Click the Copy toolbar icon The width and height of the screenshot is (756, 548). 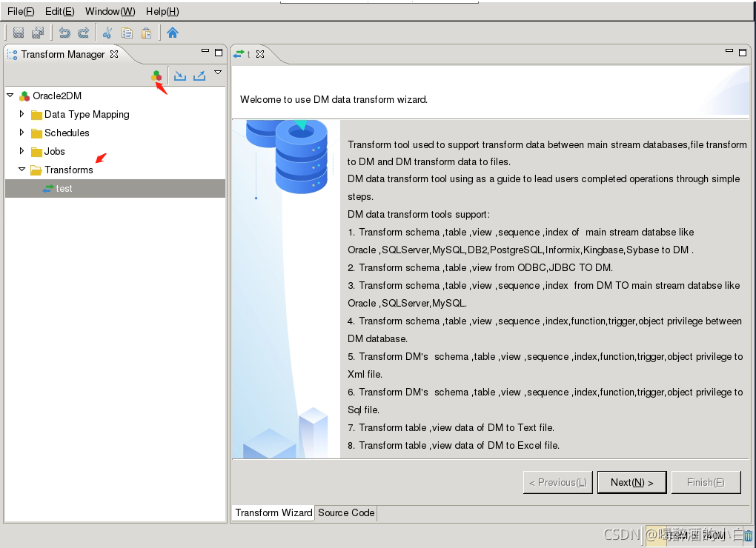pos(127,33)
